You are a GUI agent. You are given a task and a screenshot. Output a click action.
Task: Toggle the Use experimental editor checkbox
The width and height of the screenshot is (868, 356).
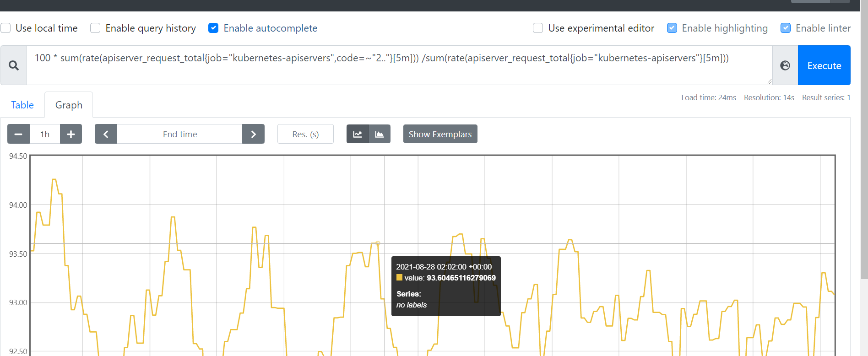pos(538,28)
